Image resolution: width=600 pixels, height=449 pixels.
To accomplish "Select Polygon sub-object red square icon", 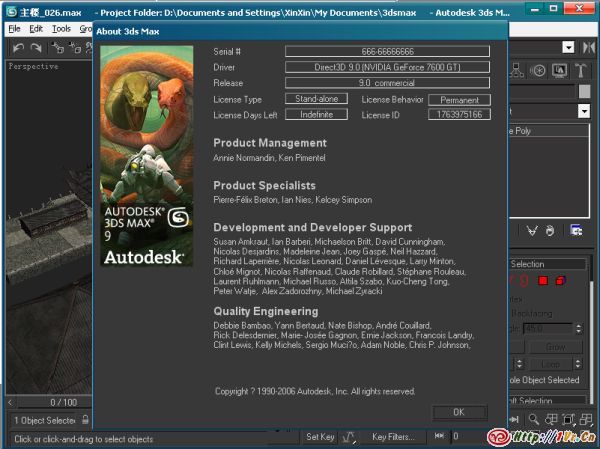I will coord(543,281).
